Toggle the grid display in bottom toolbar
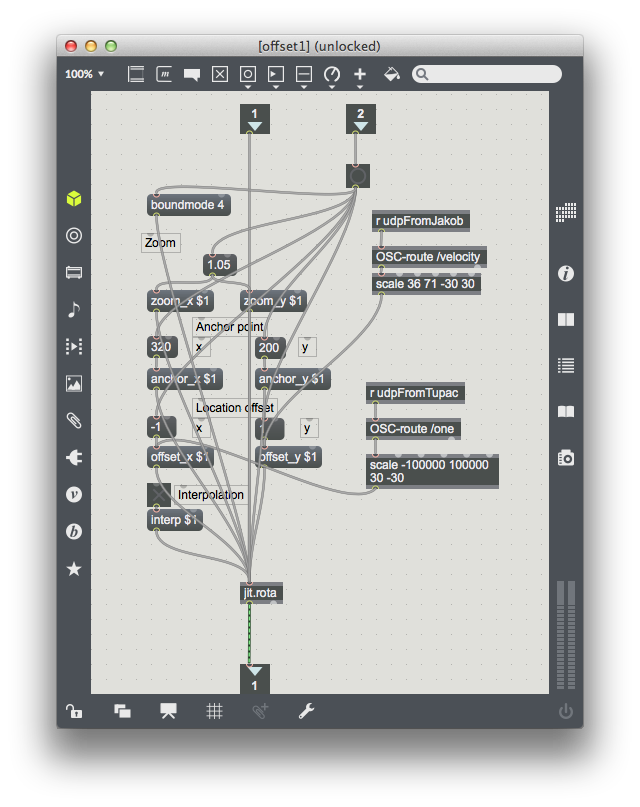 214,711
